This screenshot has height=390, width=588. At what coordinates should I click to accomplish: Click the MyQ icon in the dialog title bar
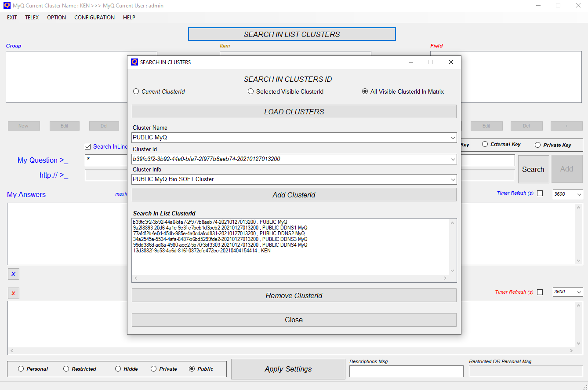134,62
